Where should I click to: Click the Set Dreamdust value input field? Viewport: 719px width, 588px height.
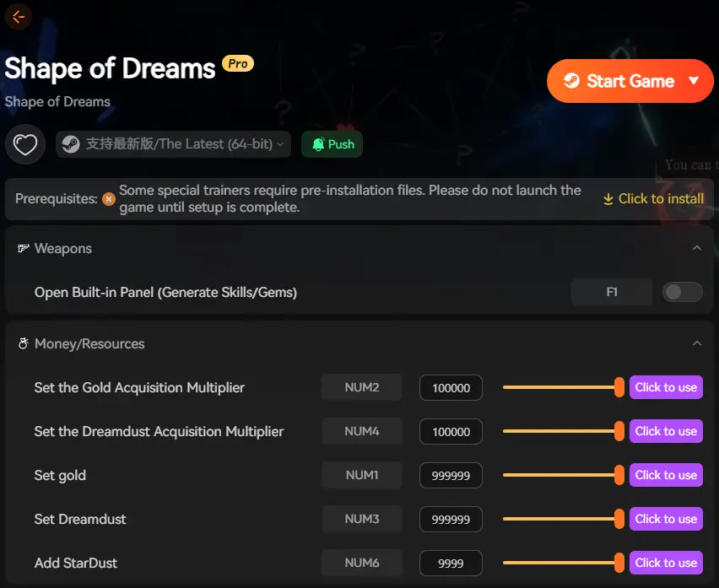click(451, 519)
